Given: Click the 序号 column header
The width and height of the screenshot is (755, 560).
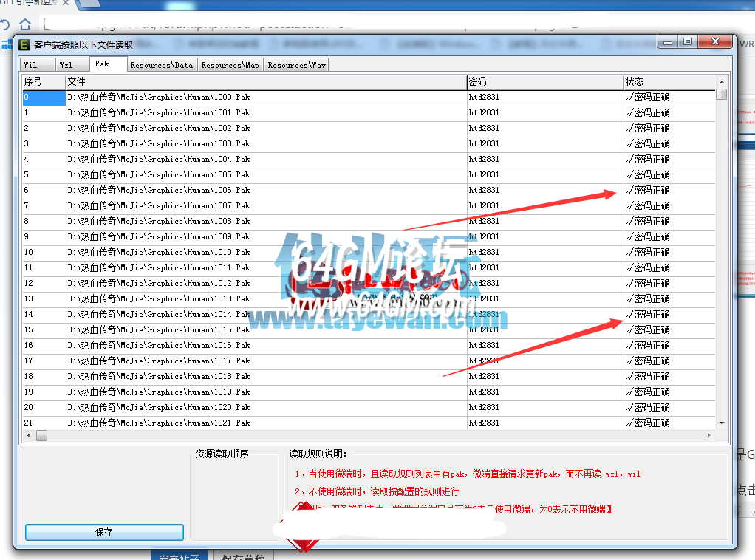Looking at the screenshot, I should pos(44,82).
